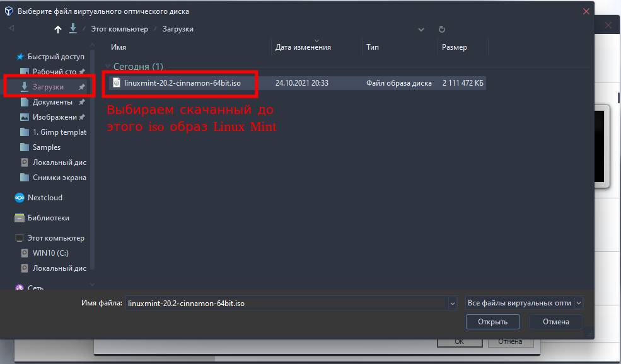Click the Samples folder in sidebar
Image resolution: width=621 pixels, height=364 pixels.
(46, 147)
